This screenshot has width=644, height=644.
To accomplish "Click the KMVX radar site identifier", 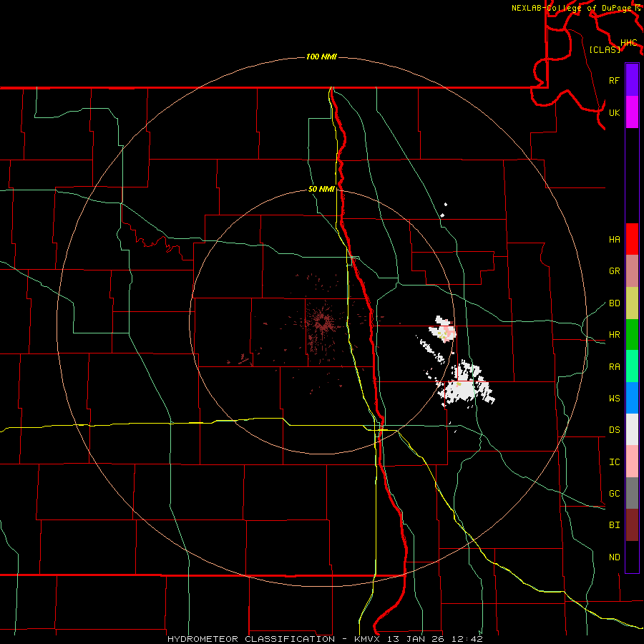I will 367,639.
